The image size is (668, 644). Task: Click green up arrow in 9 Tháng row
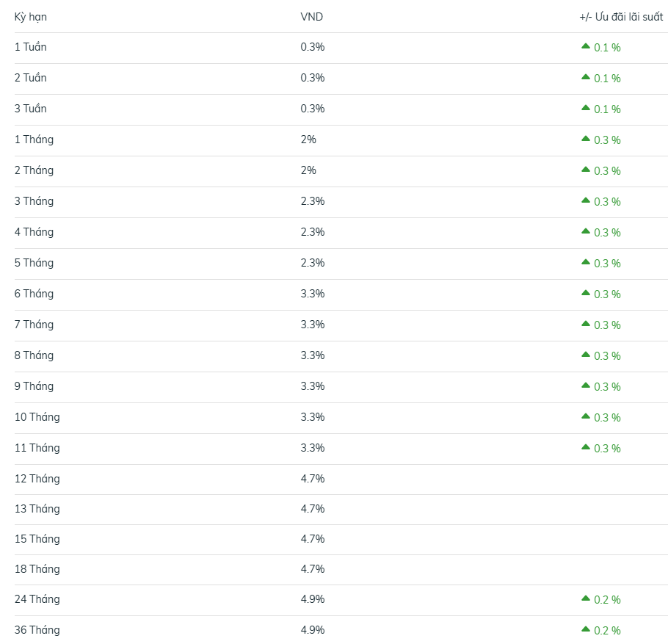pyautogui.click(x=585, y=386)
